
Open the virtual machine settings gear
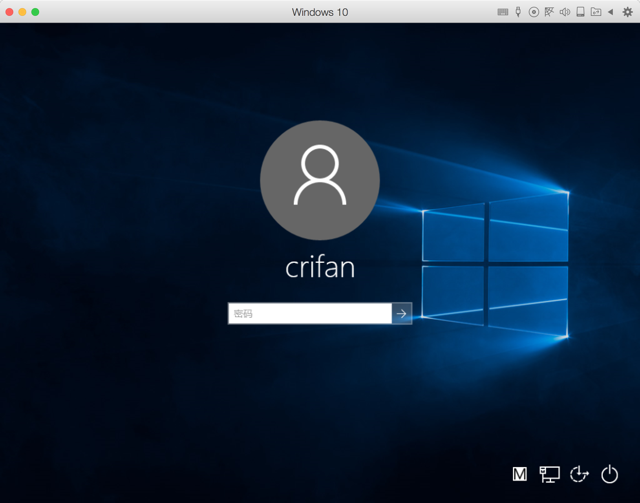(x=627, y=12)
